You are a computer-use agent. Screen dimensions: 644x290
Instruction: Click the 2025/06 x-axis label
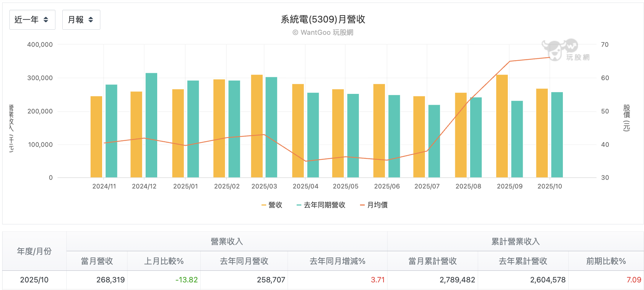point(387,186)
